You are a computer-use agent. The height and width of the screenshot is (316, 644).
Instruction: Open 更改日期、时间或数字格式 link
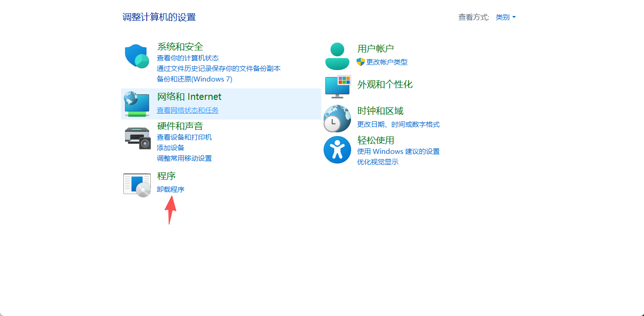pos(398,125)
